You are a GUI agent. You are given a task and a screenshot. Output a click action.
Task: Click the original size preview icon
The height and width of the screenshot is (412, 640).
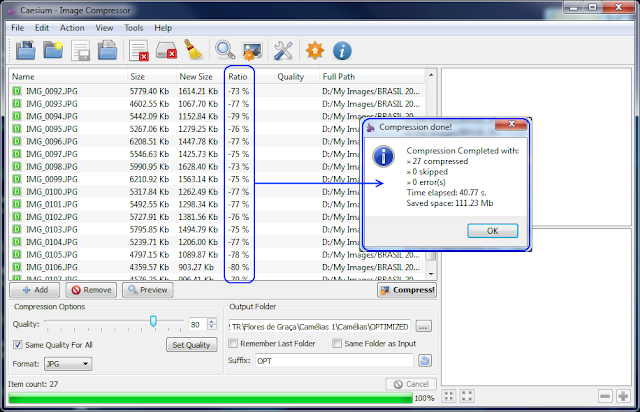tap(467, 396)
